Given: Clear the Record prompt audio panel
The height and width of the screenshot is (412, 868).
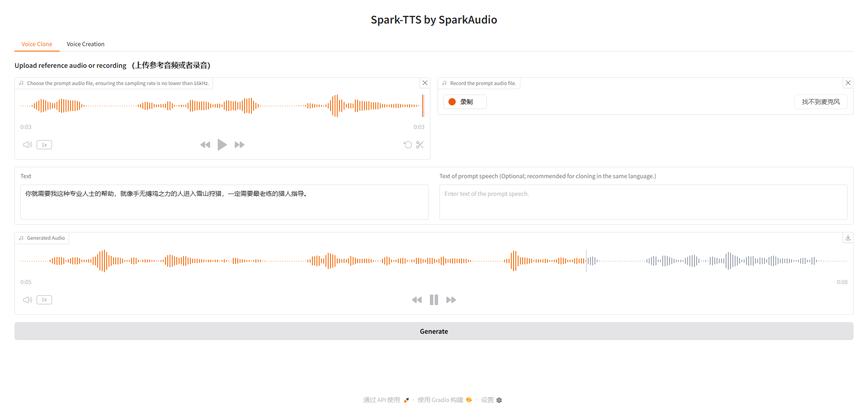Looking at the screenshot, I should [848, 83].
